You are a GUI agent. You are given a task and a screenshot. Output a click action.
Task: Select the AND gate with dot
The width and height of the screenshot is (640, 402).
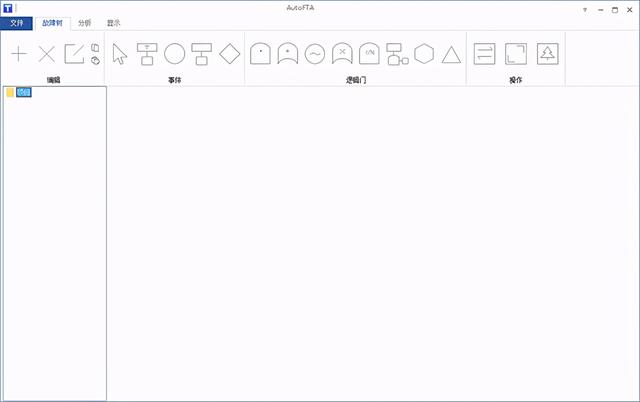tap(260, 54)
